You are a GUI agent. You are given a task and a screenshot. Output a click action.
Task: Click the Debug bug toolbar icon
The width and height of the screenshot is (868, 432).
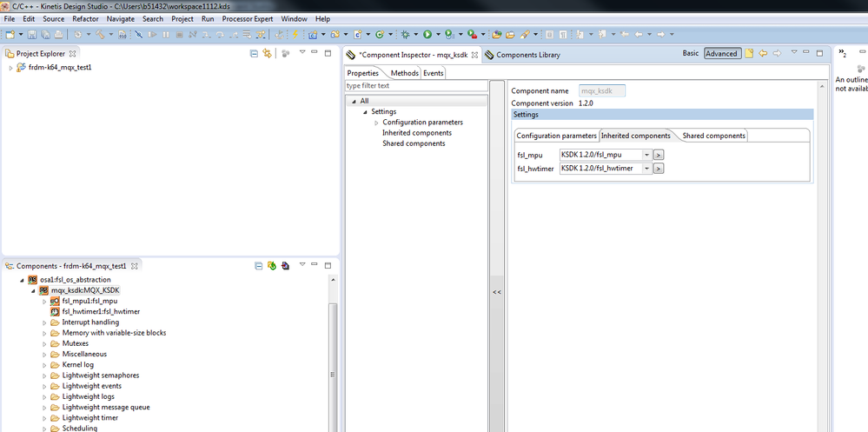click(x=406, y=35)
